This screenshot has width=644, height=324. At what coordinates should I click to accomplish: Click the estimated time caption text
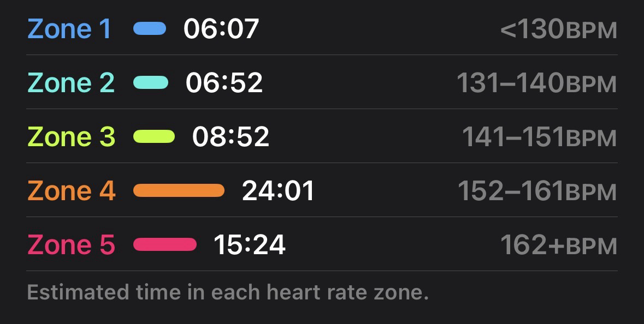tap(228, 293)
